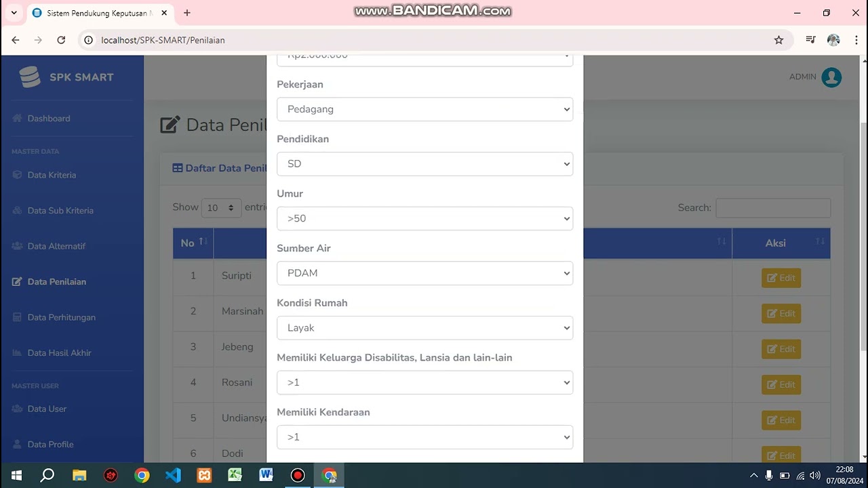Open the Pekerjaan dropdown showing Pedagang
Screen dimensions: 868x488
[x=425, y=109]
